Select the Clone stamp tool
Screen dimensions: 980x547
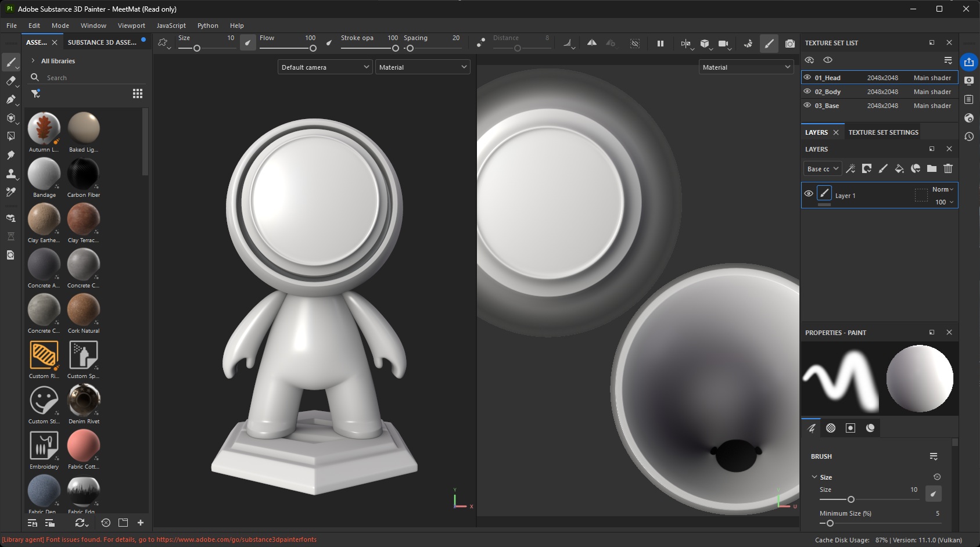tap(10, 174)
